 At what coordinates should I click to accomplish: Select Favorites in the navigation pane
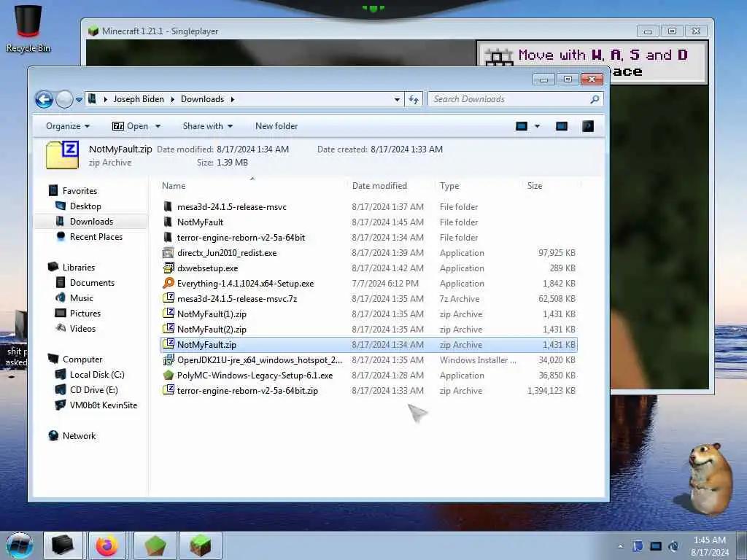click(x=73, y=191)
